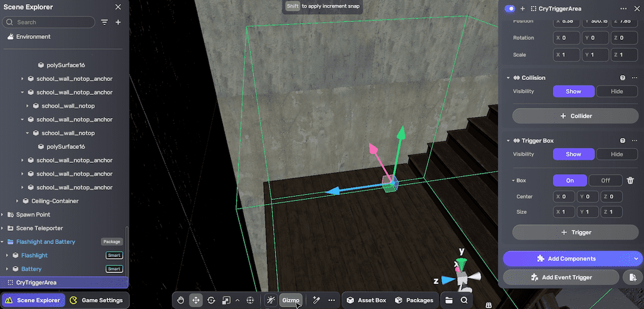Select the scale tool
Screen dimensions: 644x309
(226, 301)
